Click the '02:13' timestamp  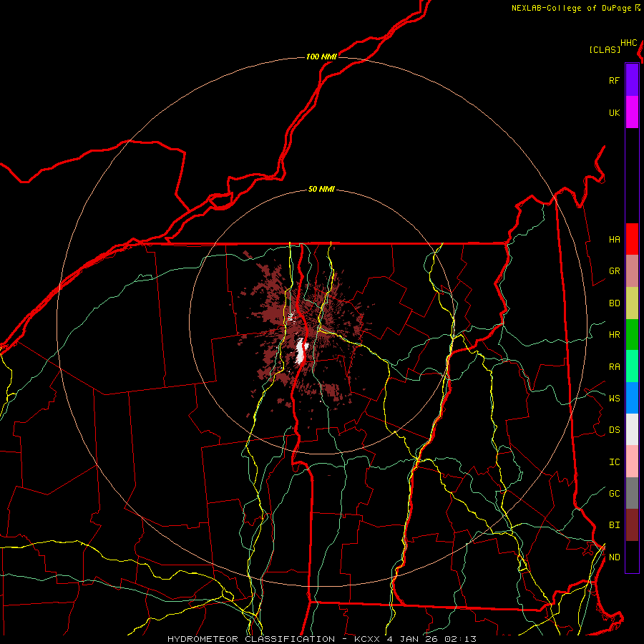[460, 639]
